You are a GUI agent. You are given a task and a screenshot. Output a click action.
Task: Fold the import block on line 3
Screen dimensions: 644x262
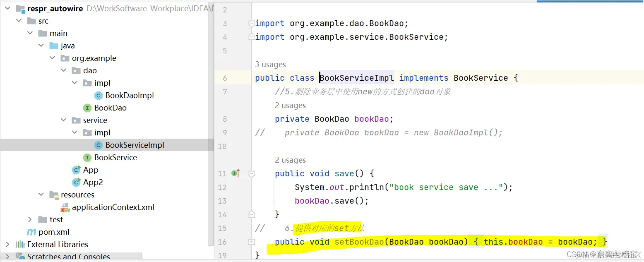pyautogui.click(x=251, y=24)
